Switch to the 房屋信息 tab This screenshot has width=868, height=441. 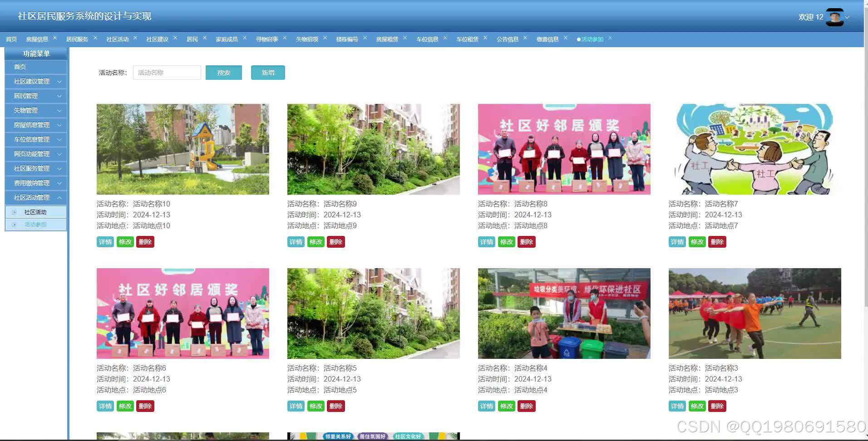tap(37, 39)
